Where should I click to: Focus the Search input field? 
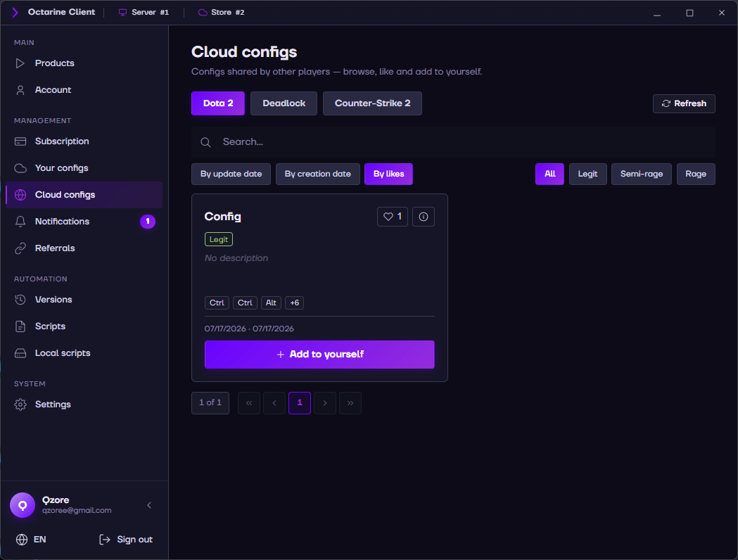[453, 142]
